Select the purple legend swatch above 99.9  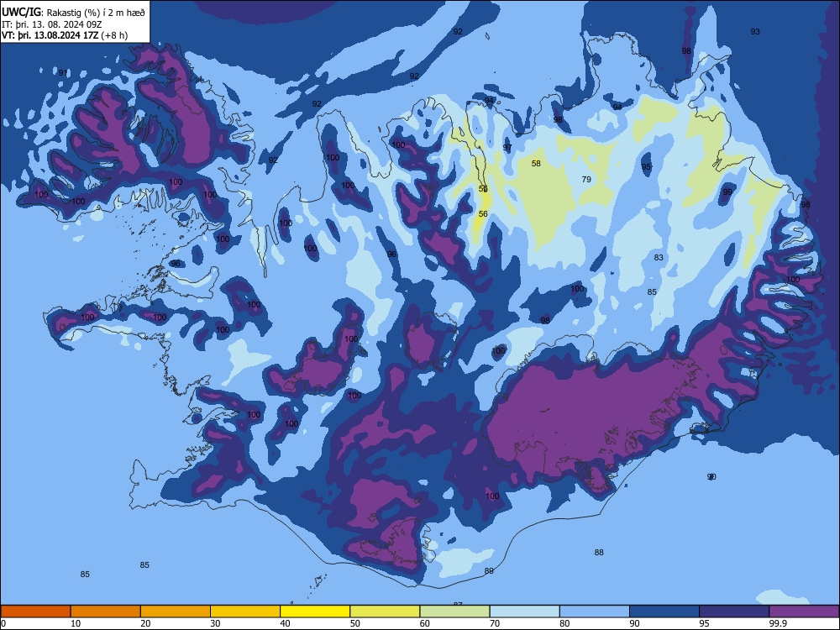pyautogui.click(x=804, y=612)
